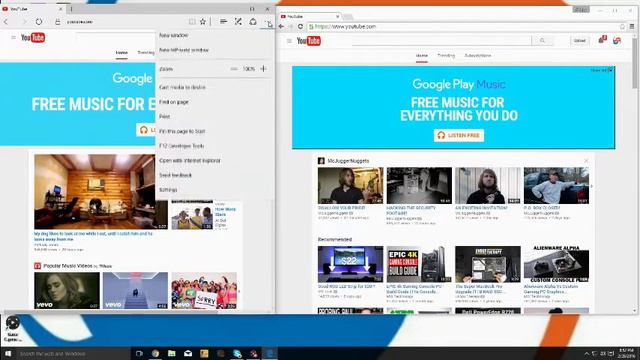The height and width of the screenshot is (360, 640).
Task: Increase zoom with the plus button
Action: [263, 69]
